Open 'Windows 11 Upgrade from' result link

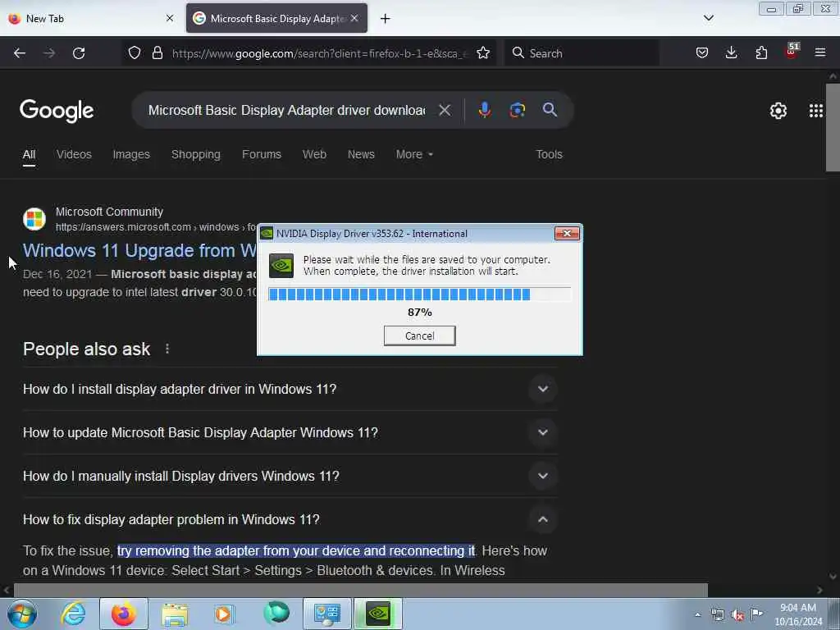click(x=139, y=251)
